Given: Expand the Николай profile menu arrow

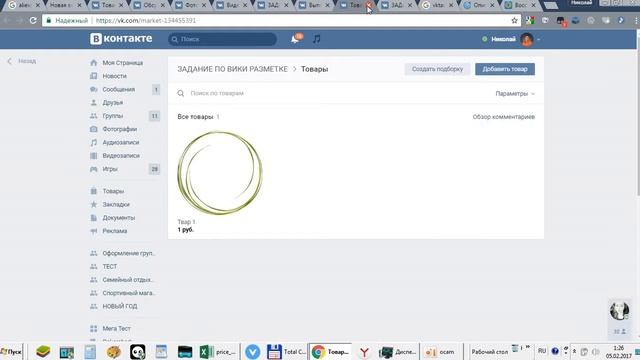Looking at the screenshot, I should click(539, 40).
